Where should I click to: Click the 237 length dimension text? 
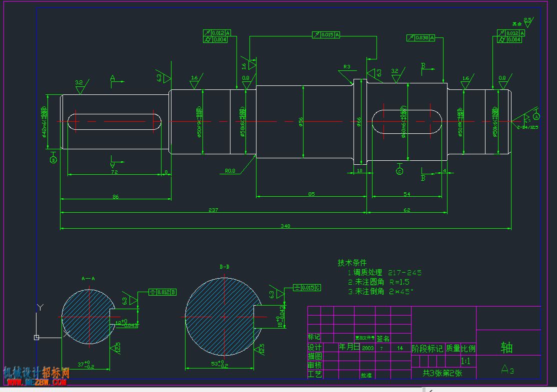213,210
